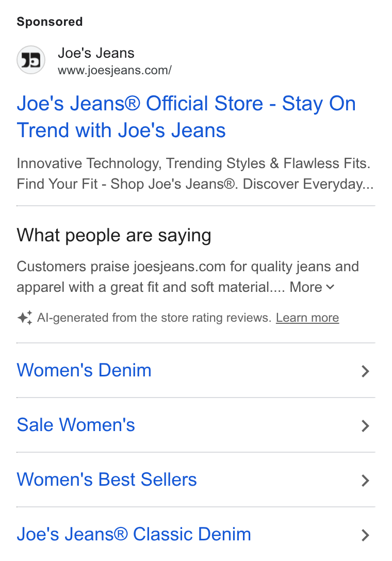392x561 pixels.
Task: Click the Sponsored label
Action: pos(50,22)
